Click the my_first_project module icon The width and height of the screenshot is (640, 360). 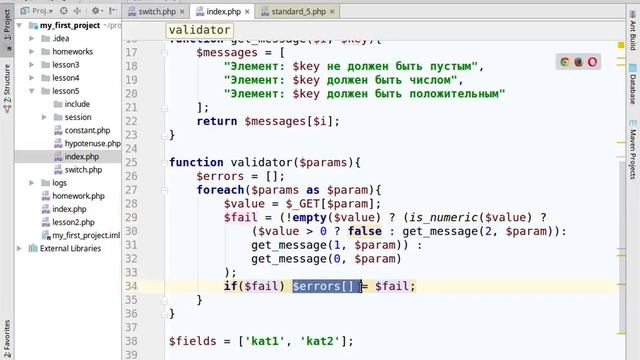pyautogui.click(x=33, y=25)
